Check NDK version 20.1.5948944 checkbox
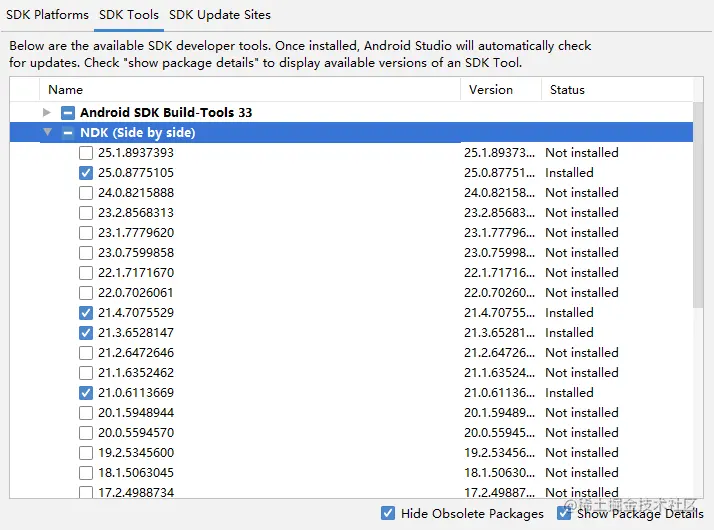 (x=86, y=413)
